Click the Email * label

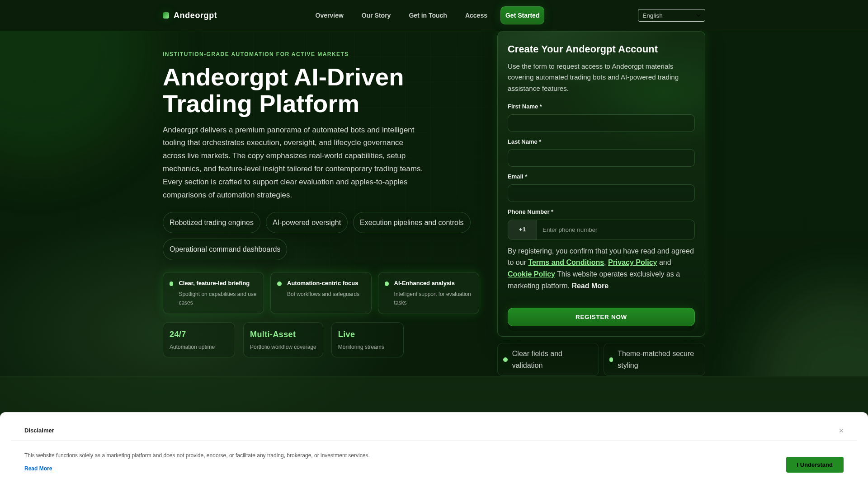[x=517, y=177]
